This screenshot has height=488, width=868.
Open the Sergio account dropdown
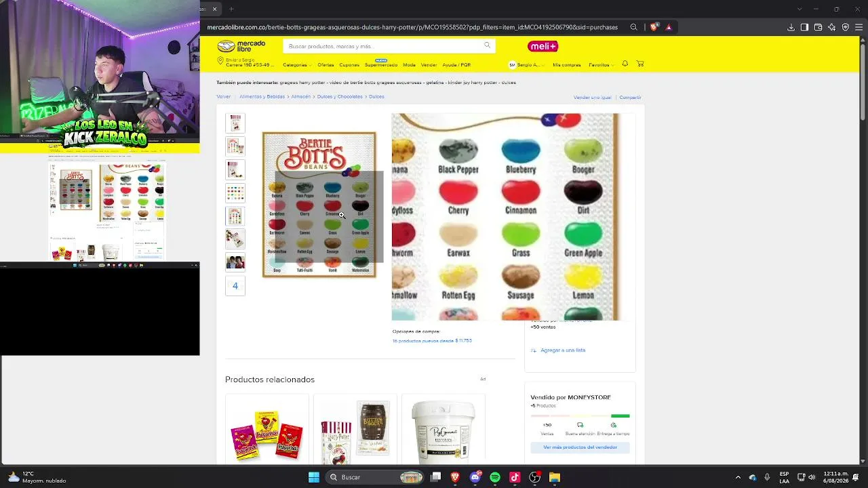527,64
